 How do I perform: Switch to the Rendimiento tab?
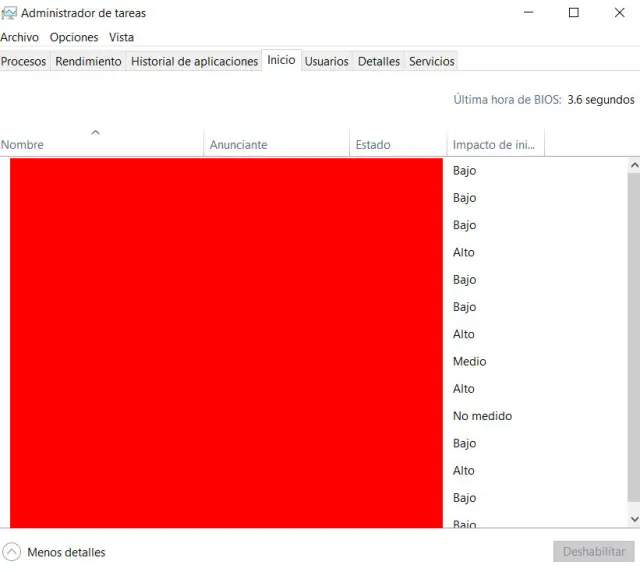click(x=88, y=61)
